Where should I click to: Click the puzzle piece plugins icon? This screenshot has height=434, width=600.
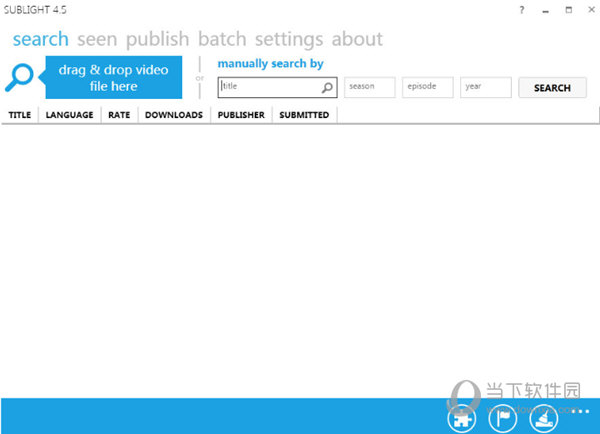pyautogui.click(x=462, y=419)
